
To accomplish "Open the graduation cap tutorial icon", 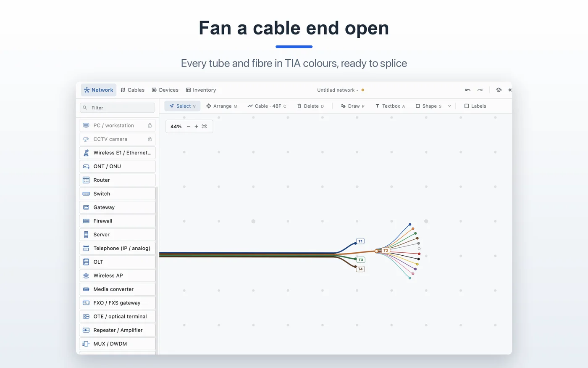I will coord(499,90).
